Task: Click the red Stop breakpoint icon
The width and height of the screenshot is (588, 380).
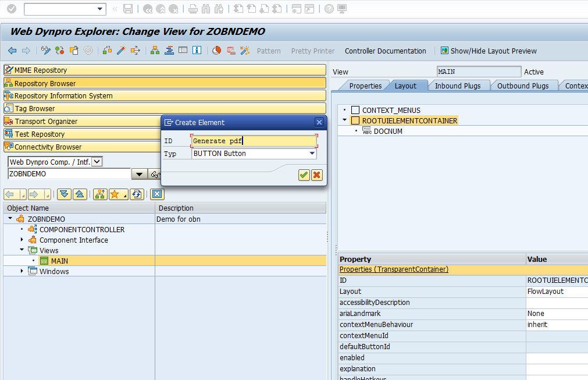Action: [x=231, y=51]
